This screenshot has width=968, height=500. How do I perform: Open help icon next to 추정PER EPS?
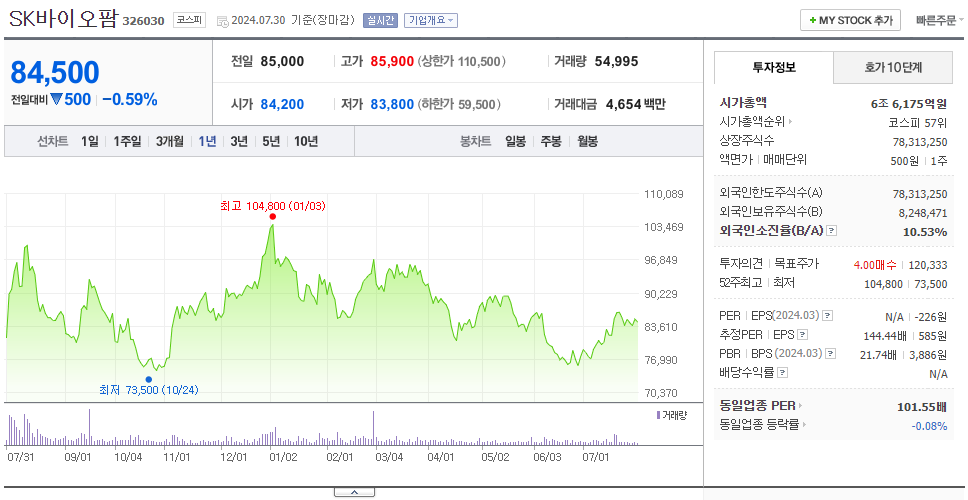coord(803,335)
